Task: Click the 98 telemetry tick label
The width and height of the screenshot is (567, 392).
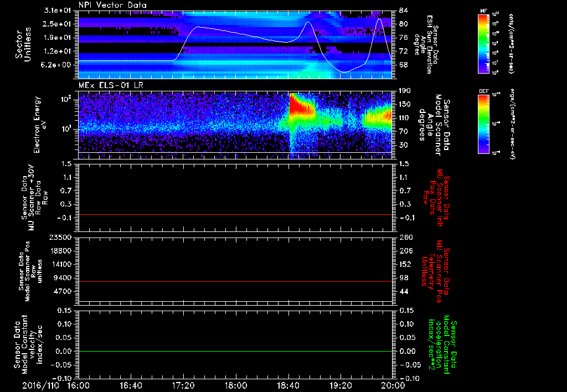Action: coord(404,278)
